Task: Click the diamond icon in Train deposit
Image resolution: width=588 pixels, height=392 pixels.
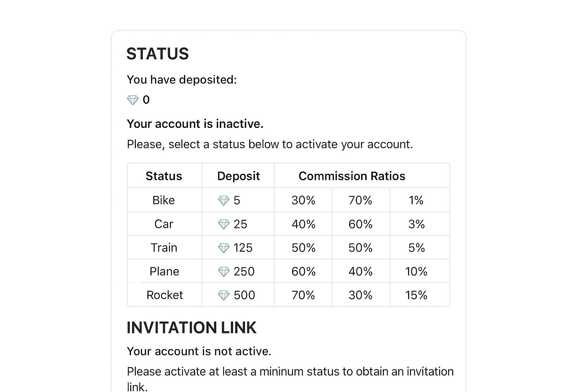Action: tap(224, 248)
